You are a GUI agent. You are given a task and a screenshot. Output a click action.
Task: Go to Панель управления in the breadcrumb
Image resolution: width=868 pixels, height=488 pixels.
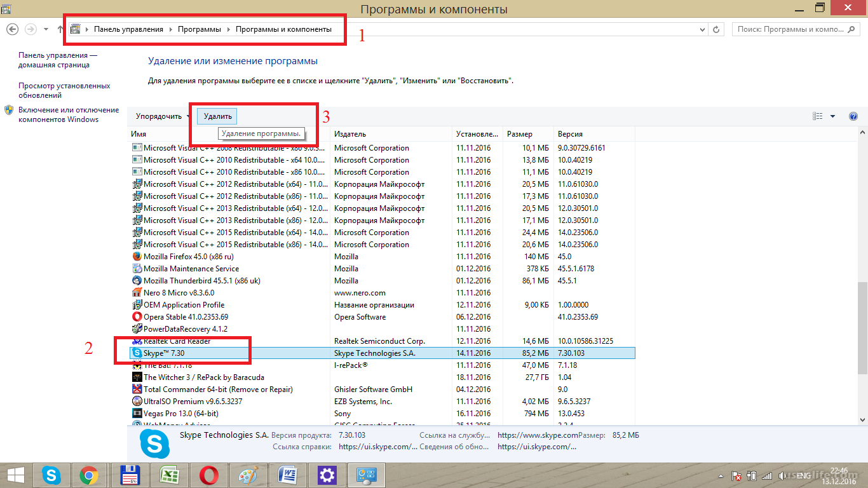128,29
